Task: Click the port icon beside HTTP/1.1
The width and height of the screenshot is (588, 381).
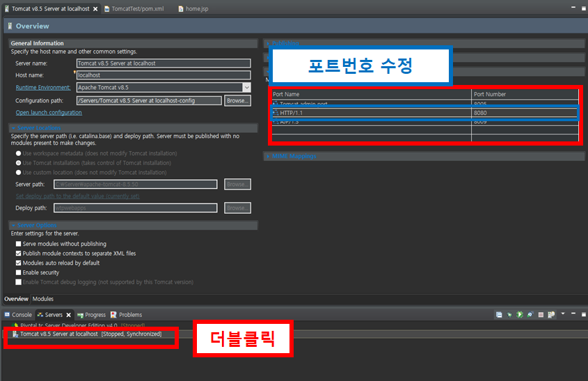Action: tap(276, 113)
